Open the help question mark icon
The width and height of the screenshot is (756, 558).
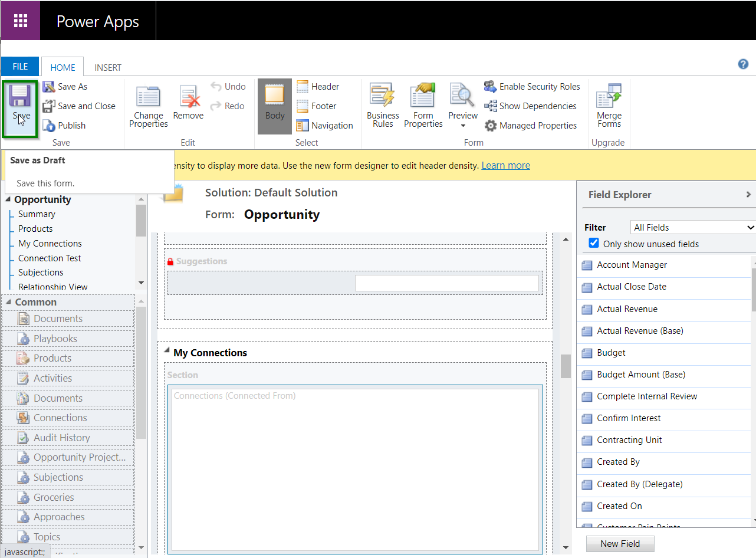point(743,64)
